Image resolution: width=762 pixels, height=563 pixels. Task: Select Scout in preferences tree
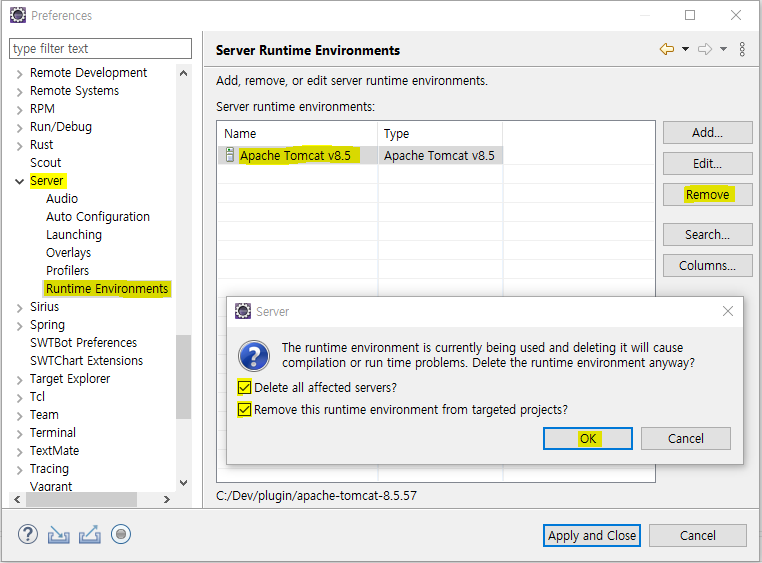pyautogui.click(x=46, y=163)
